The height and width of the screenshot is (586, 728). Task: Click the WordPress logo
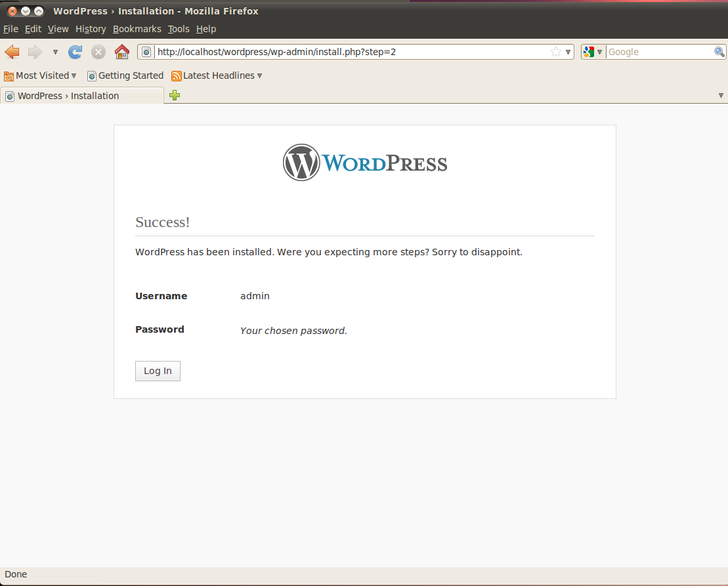365,162
